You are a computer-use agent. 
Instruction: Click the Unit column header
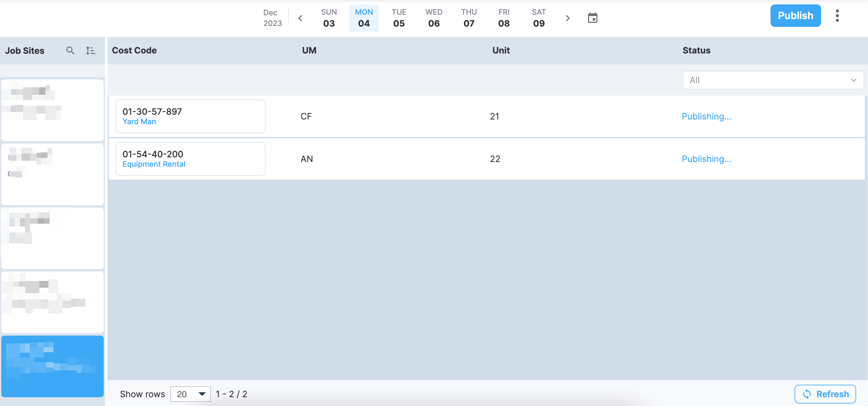click(x=501, y=51)
